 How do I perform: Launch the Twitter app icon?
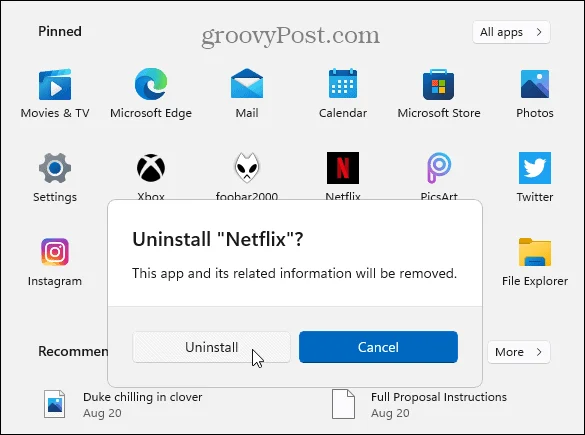(535, 168)
